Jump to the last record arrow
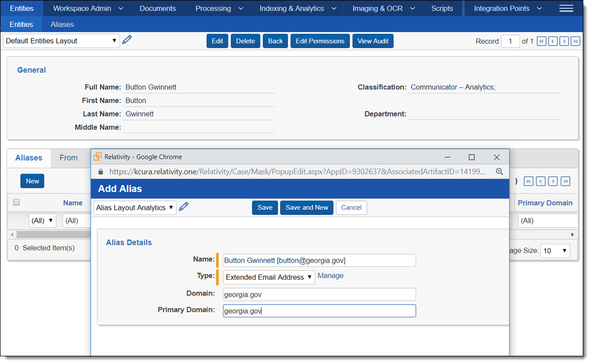The width and height of the screenshot is (591, 364). (x=575, y=41)
